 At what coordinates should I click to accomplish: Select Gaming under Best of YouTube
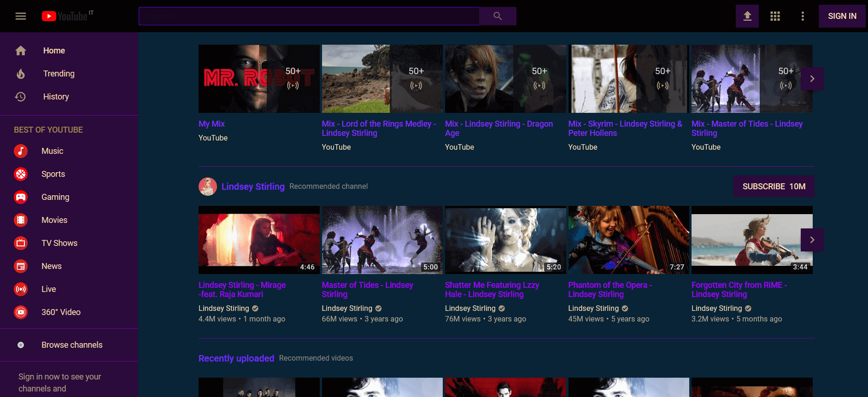69,197
